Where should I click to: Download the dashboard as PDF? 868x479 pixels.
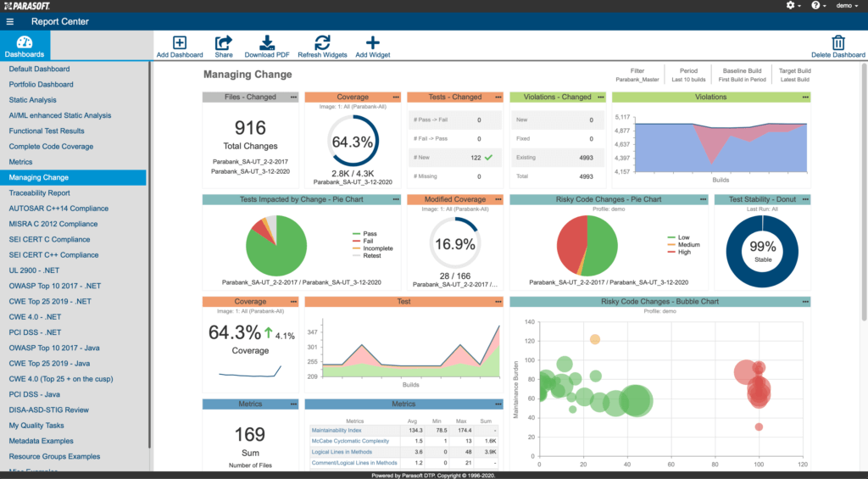(267, 42)
